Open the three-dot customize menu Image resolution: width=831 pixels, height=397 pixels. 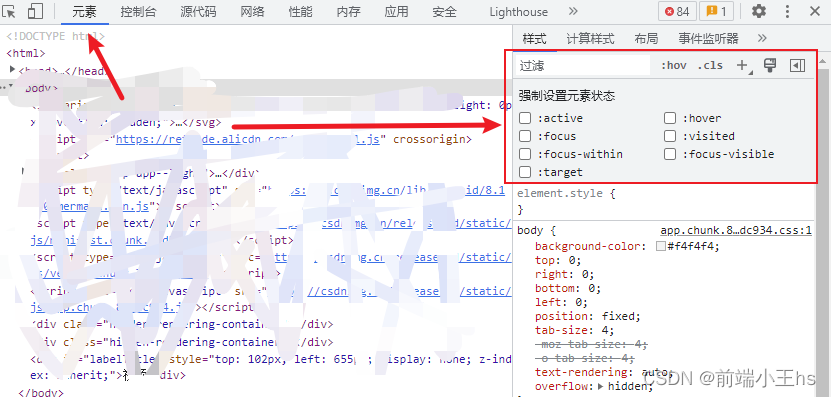[788, 11]
